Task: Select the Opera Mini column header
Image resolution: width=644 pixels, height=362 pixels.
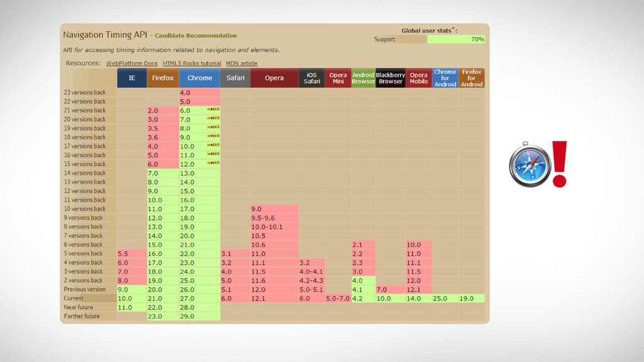Action: click(x=338, y=78)
